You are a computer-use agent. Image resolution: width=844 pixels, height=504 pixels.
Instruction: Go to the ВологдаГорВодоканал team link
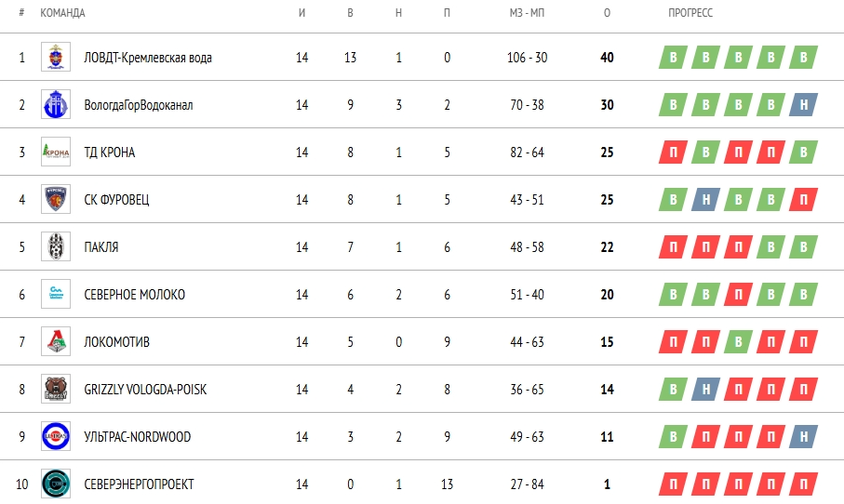tap(138, 105)
